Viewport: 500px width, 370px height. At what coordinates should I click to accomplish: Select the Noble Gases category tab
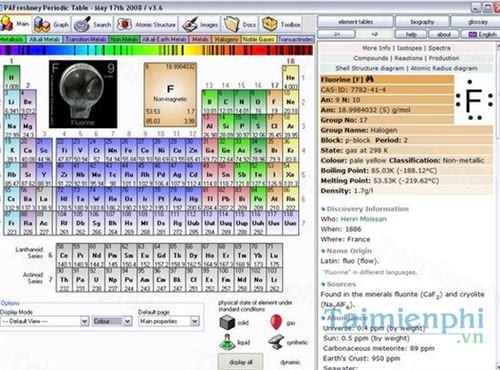coord(259,39)
